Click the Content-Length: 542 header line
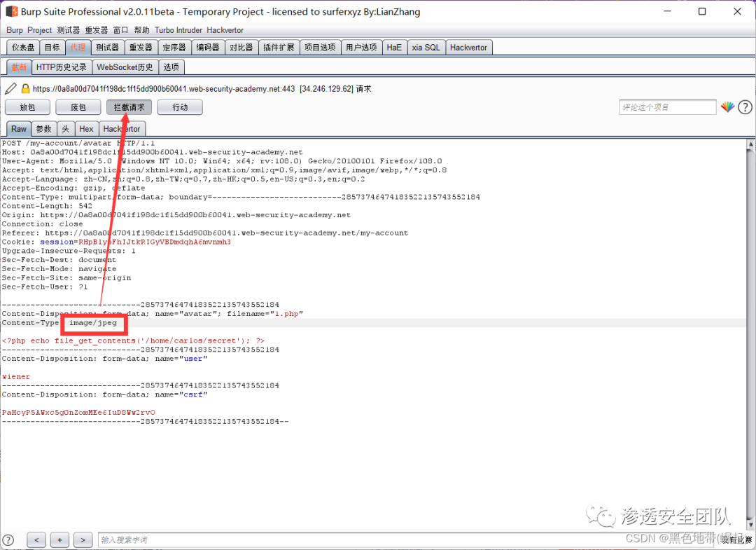 point(47,206)
